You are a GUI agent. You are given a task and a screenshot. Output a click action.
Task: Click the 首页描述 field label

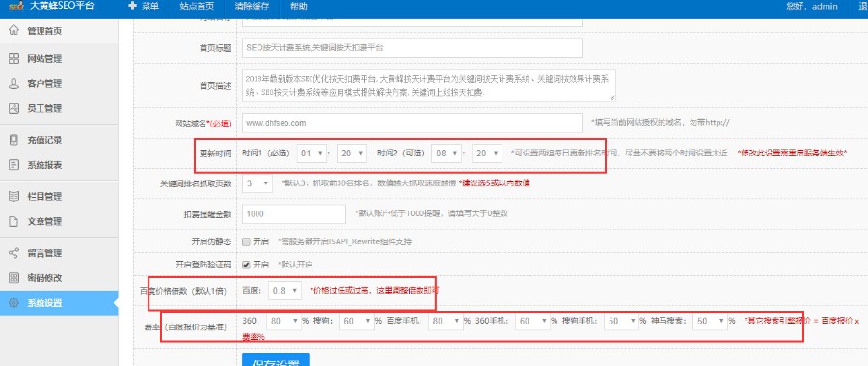click(x=215, y=85)
